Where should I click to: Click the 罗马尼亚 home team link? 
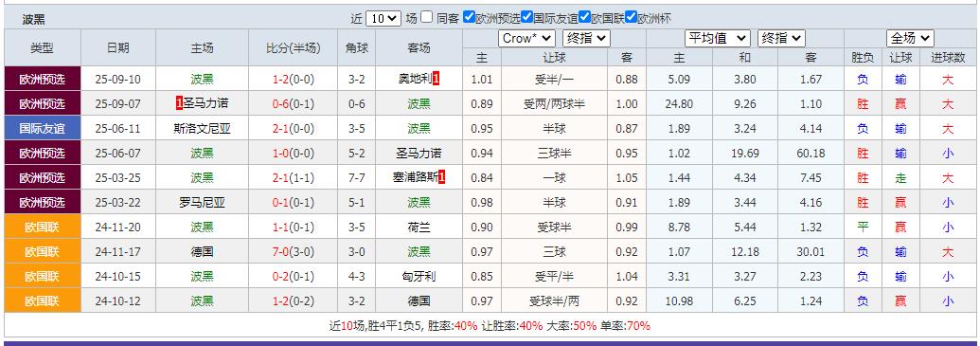202,202
